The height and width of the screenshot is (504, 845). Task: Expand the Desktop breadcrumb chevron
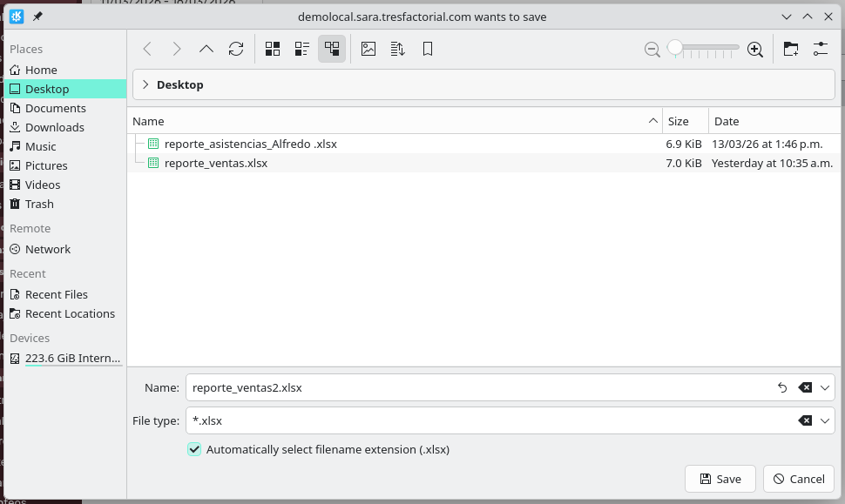(145, 85)
